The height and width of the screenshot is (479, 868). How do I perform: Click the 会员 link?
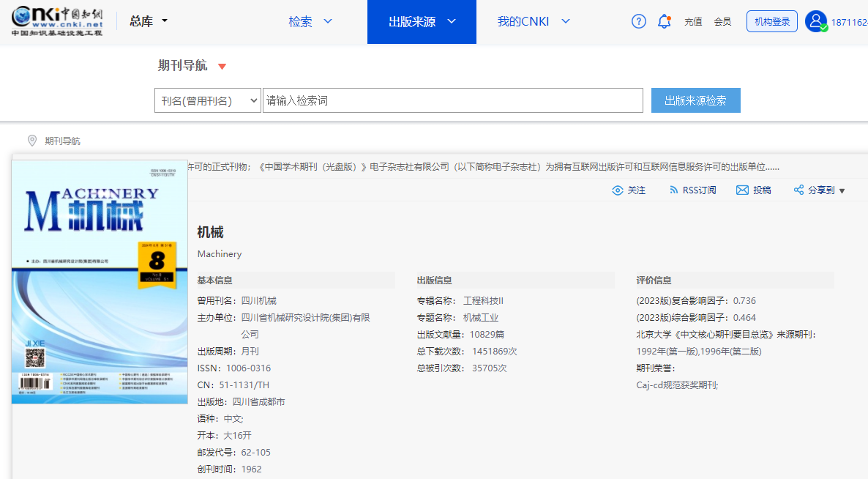point(722,21)
